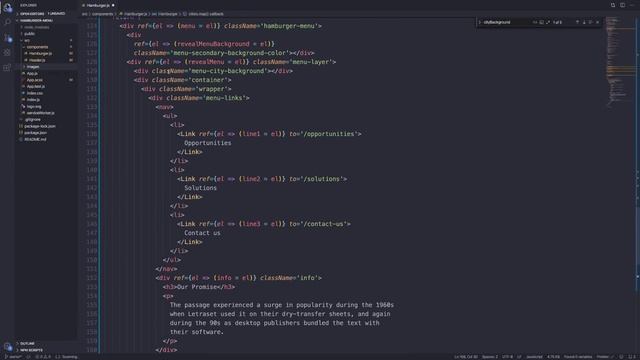Open the editor More Actions menu
Screen dimensions: 640x360
[x=632, y=5]
